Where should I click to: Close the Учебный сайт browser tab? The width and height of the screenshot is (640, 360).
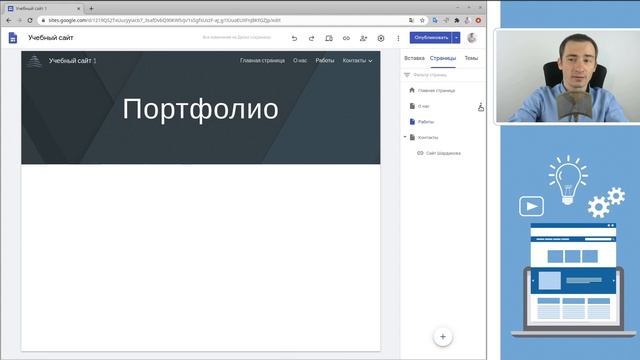tap(79, 8)
